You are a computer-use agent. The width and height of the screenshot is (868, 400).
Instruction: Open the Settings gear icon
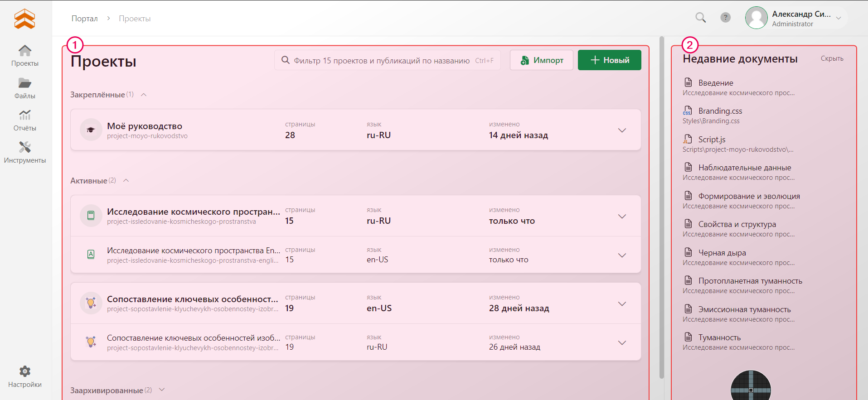(25, 372)
